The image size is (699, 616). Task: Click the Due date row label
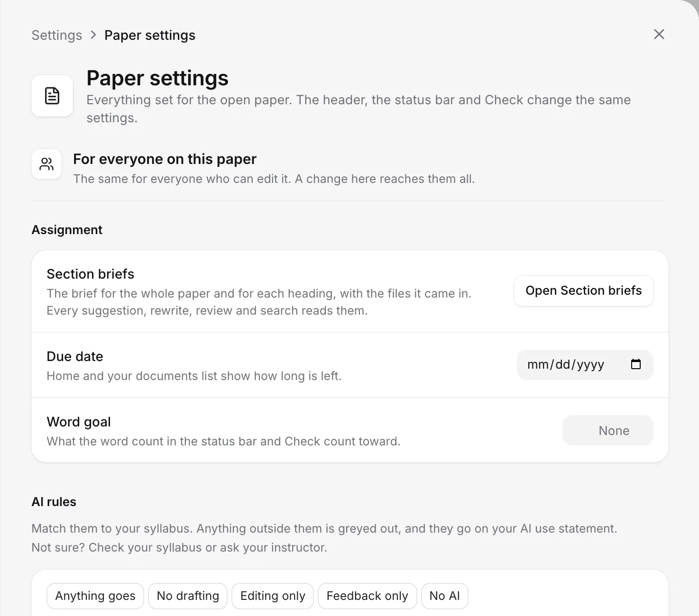click(75, 356)
